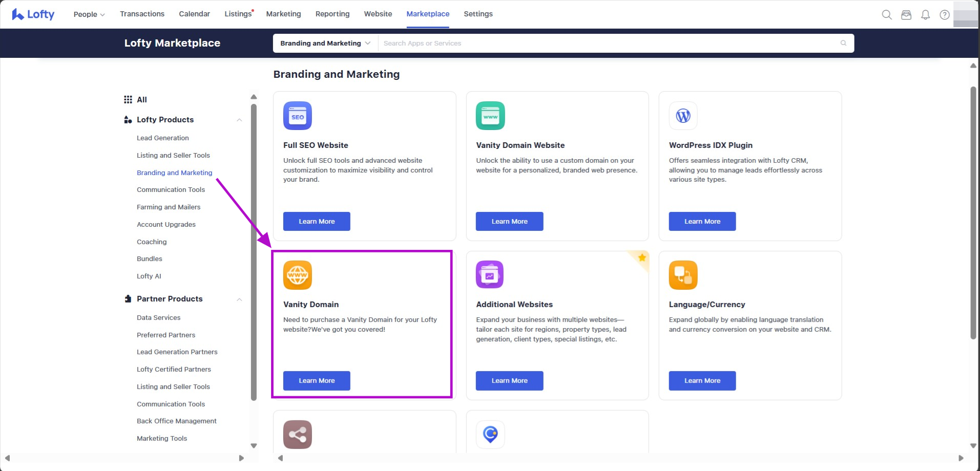Click the help question mark icon
The image size is (980, 471).
(945, 15)
